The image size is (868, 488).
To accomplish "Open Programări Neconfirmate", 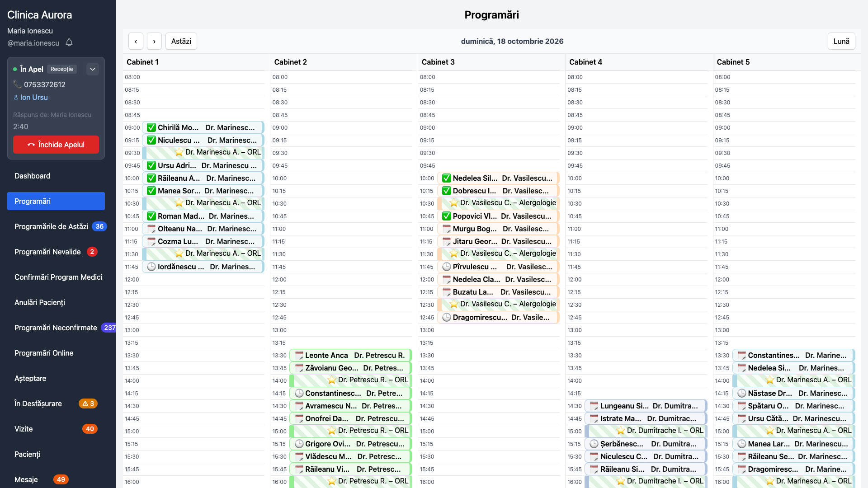I will (x=56, y=328).
